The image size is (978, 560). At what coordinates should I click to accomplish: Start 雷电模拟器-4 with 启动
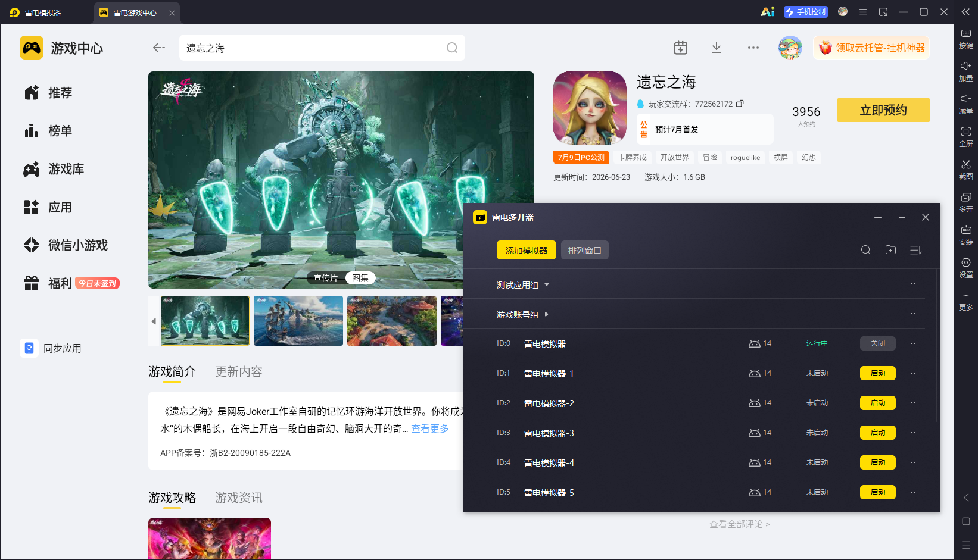click(878, 462)
